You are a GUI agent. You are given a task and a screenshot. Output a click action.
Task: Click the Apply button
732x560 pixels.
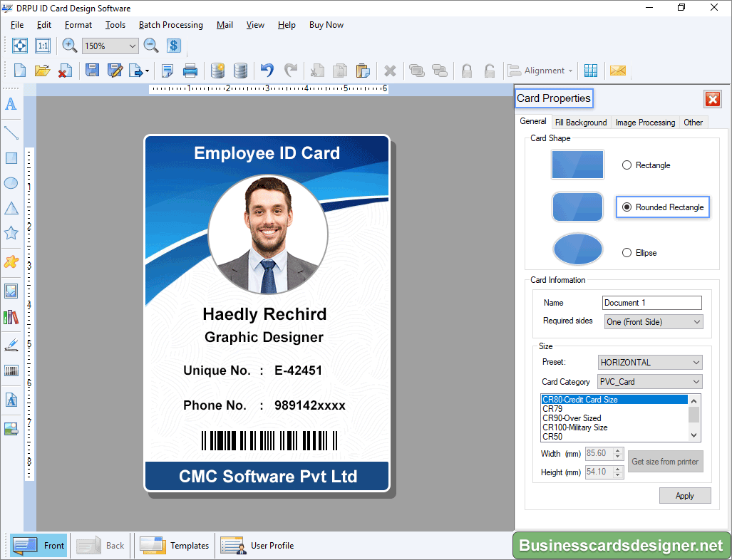pyautogui.click(x=685, y=496)
